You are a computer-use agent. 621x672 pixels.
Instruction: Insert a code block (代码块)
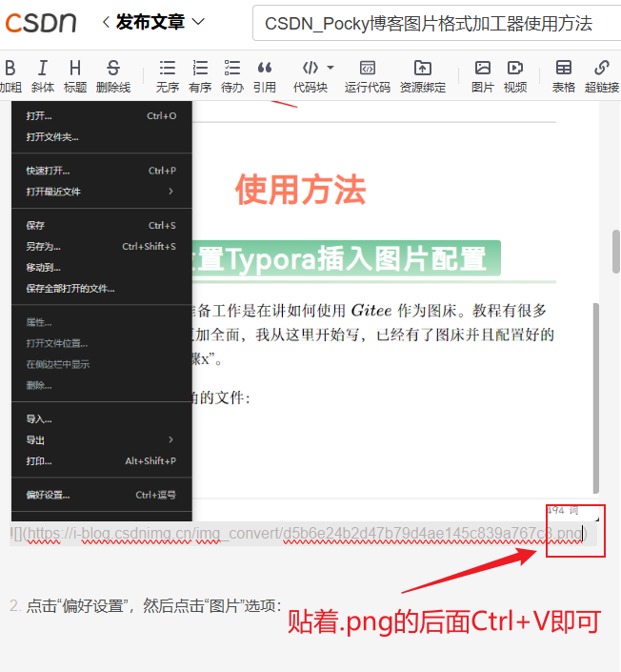coord(310,76)
